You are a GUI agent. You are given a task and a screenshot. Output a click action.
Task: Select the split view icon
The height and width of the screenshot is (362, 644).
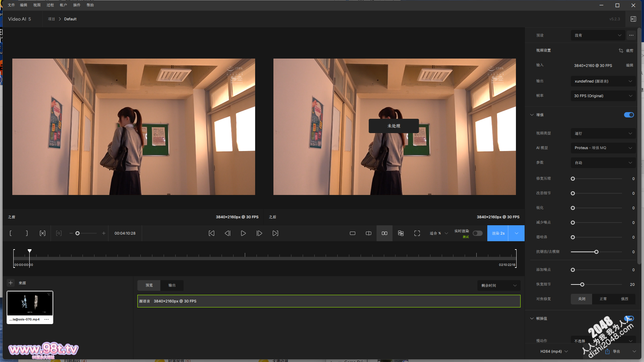(369, 233)
